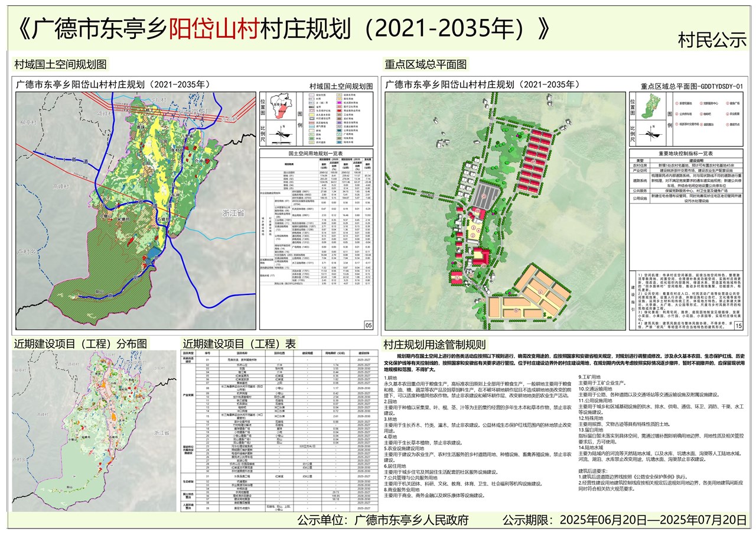The image size is (756, 535).
Task: Click the blue water area legend swatch
Action: click(339, 142)
